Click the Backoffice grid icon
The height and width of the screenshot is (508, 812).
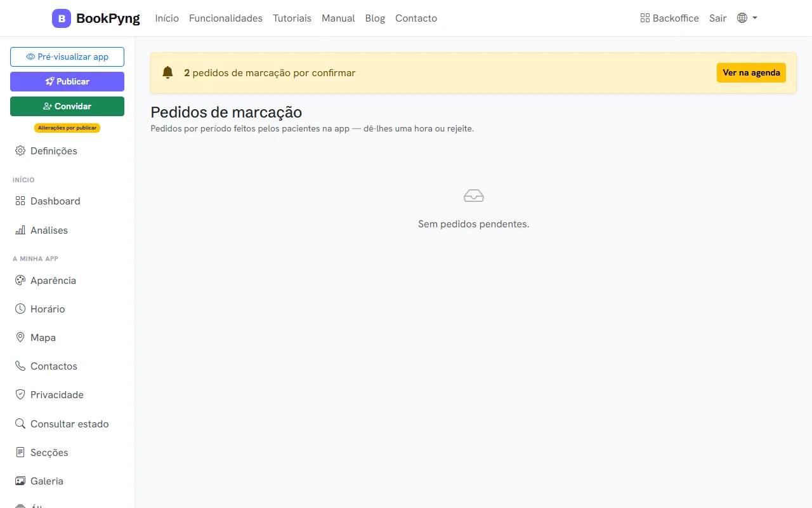coord(645,18)
